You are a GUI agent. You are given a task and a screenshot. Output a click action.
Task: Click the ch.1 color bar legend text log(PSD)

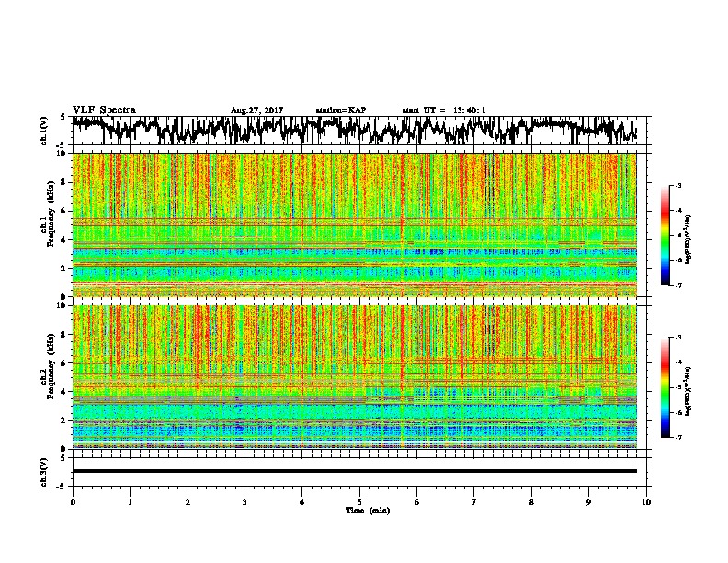(x=688, y=239)
